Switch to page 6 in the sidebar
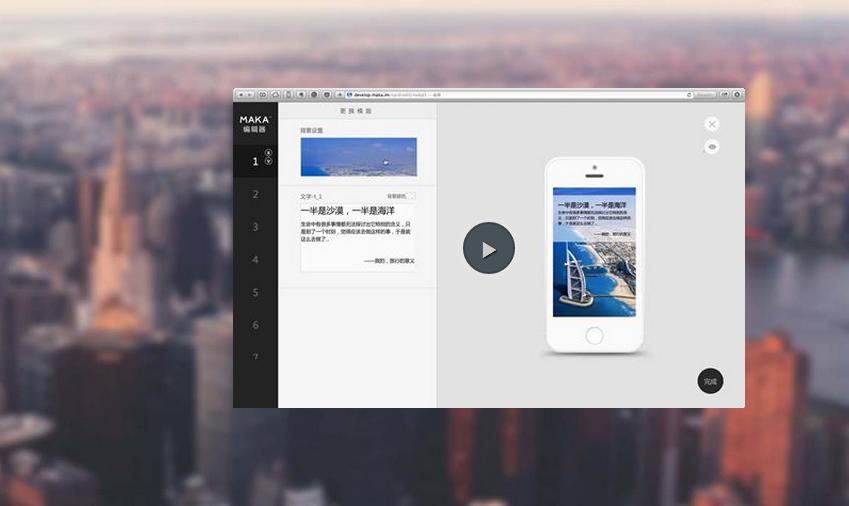Image resolution: width=849 pixels, height=506 pixels. coord(256,325)
